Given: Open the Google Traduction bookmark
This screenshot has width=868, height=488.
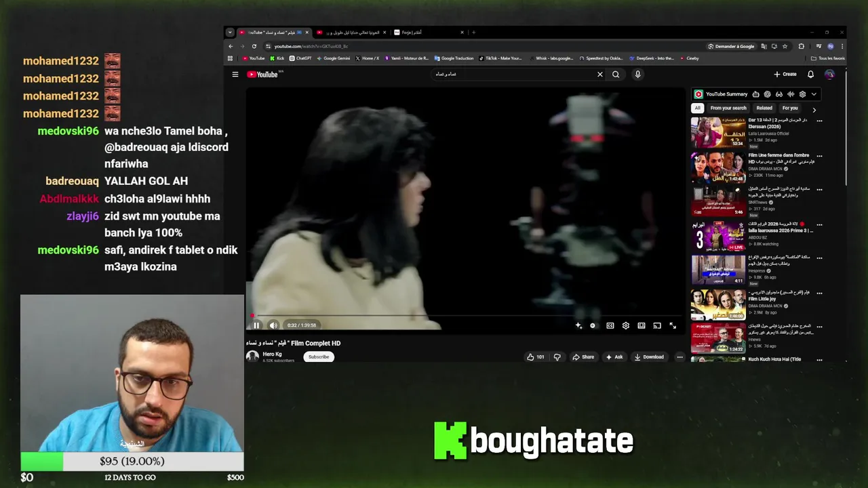Looking at the screenshot, I should click(x=454, y=58).
